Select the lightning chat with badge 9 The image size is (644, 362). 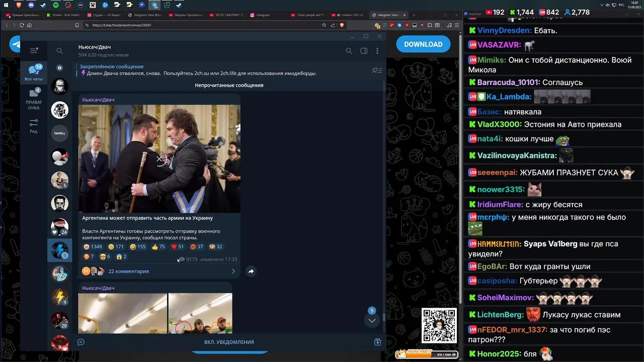[x=59, y=297]
